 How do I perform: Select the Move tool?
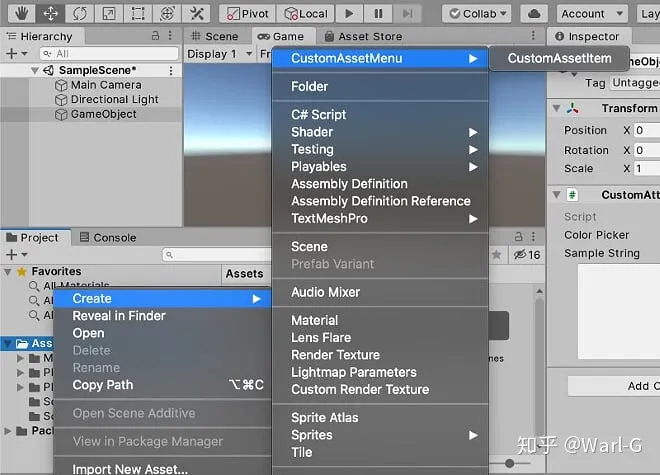(x=51, y=13)
